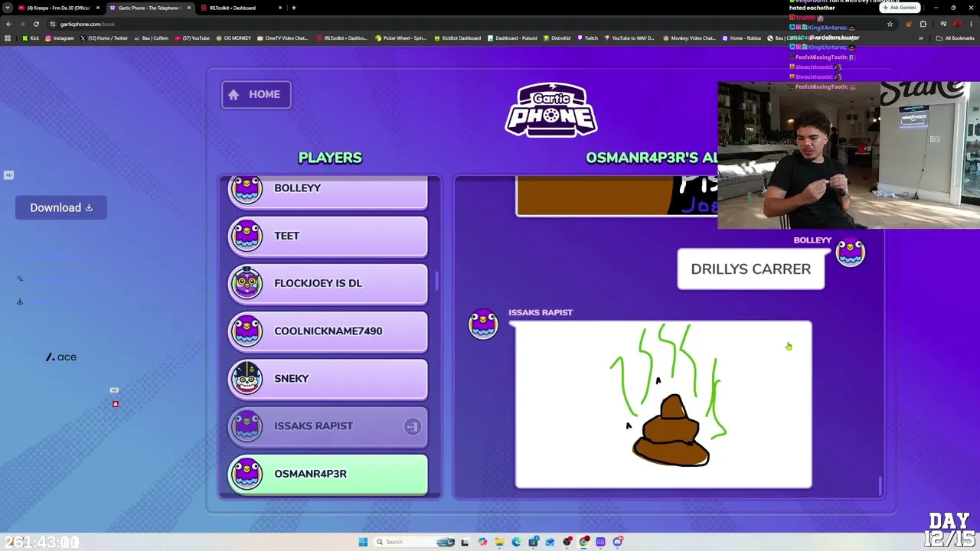The image size is (980, 551).
Task: Click the DRILLYS CARRER prompt bubble
Action: (x=751, y=269)
